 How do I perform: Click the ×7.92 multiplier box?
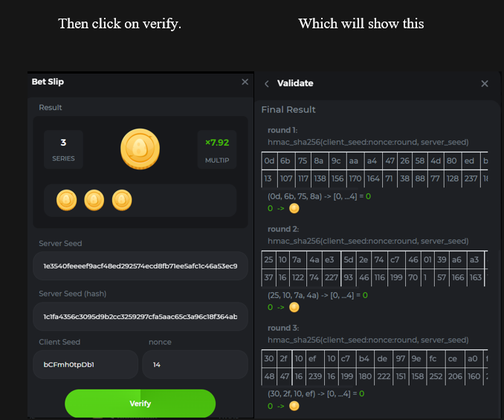coord(217,149)
